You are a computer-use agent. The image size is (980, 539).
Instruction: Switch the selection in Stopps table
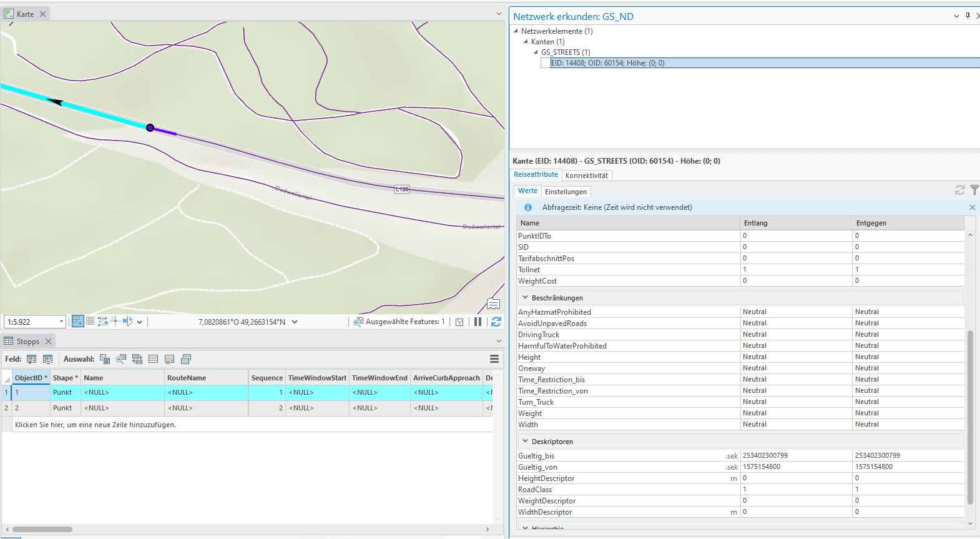pos(137,359)
